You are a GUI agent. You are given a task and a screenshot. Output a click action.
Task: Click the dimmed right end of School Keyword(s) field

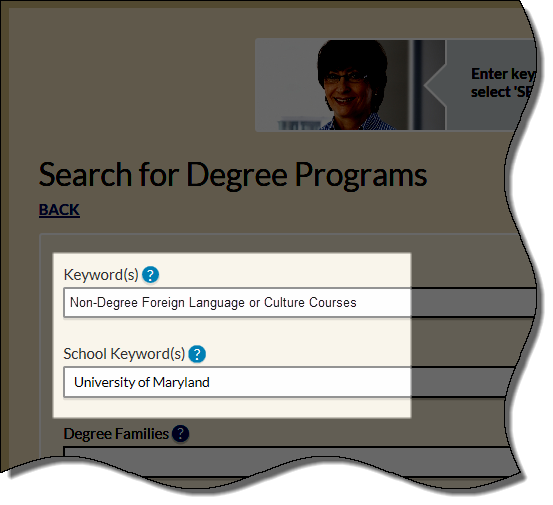tap(463, 382)
